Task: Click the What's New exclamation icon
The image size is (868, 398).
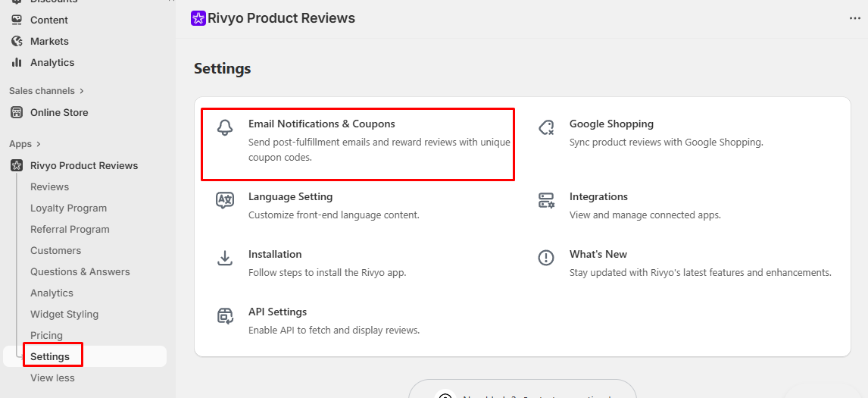Action: coord(546,258)
